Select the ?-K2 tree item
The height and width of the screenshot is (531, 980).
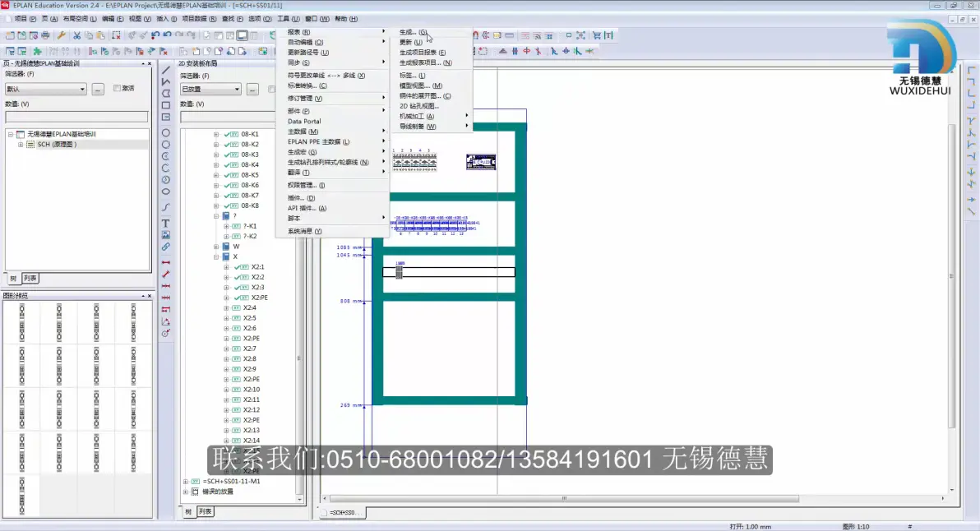tap(250, 237)
